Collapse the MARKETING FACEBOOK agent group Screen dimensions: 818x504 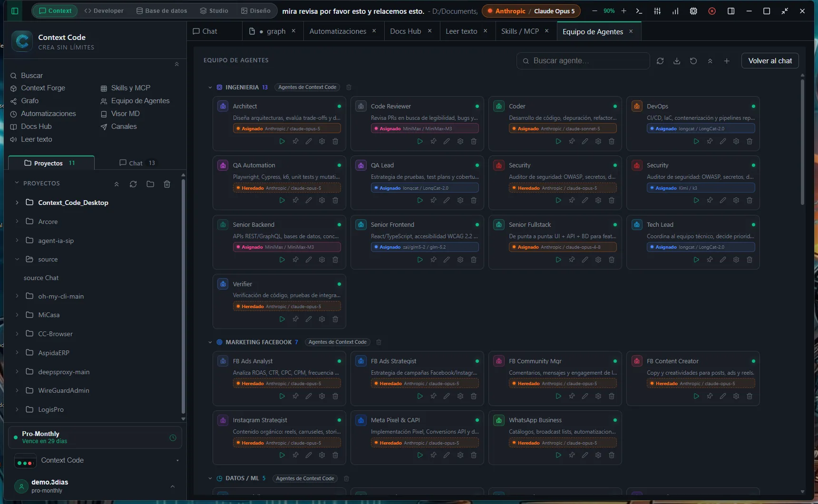tap(210, 342)
